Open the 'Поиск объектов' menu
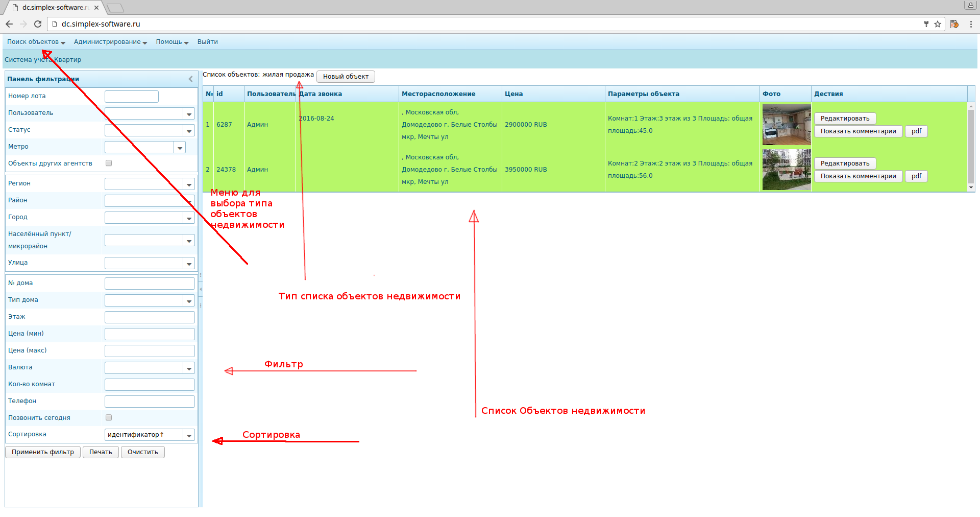The image size is (980, 517). pyautogui.click(x=36, y=42)
